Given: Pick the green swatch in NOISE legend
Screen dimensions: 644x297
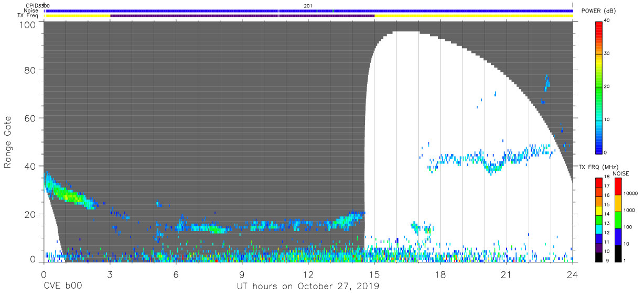Looking at the screenshot, I should [617, 220].
